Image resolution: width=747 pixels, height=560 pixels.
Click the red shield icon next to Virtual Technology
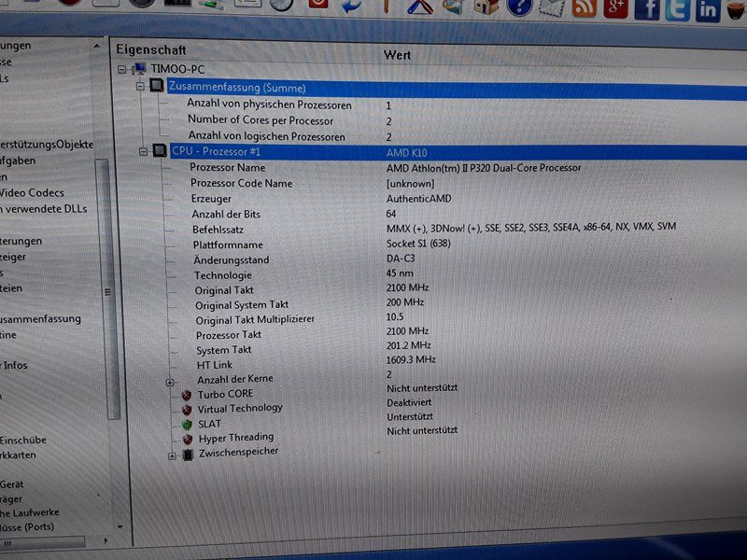click(x=188, y=410)
